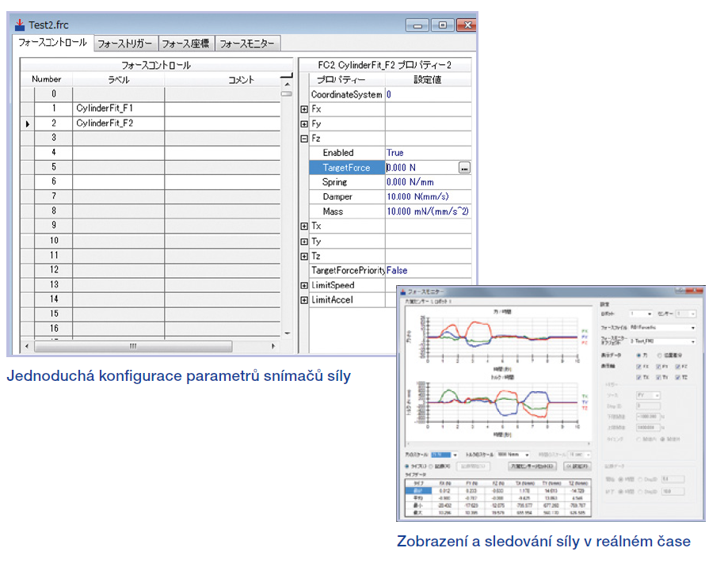Expand the Fx property group

[x=304, y=109]
